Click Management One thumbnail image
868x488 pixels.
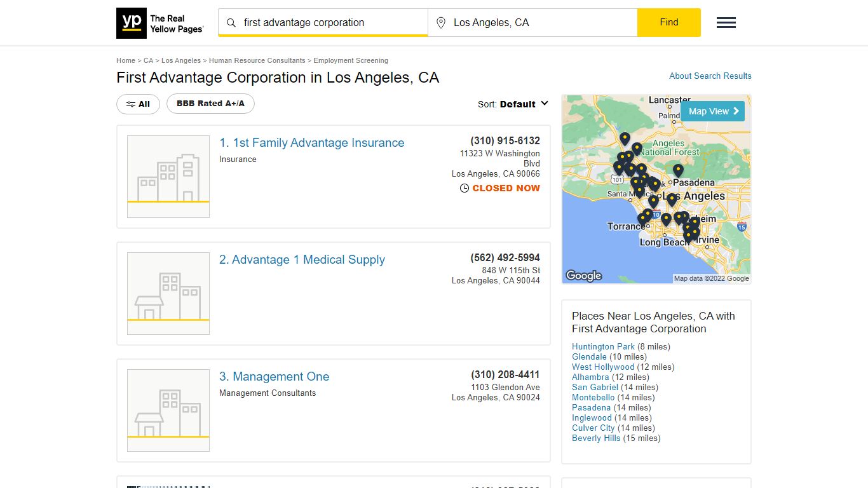tap(168, 410)
